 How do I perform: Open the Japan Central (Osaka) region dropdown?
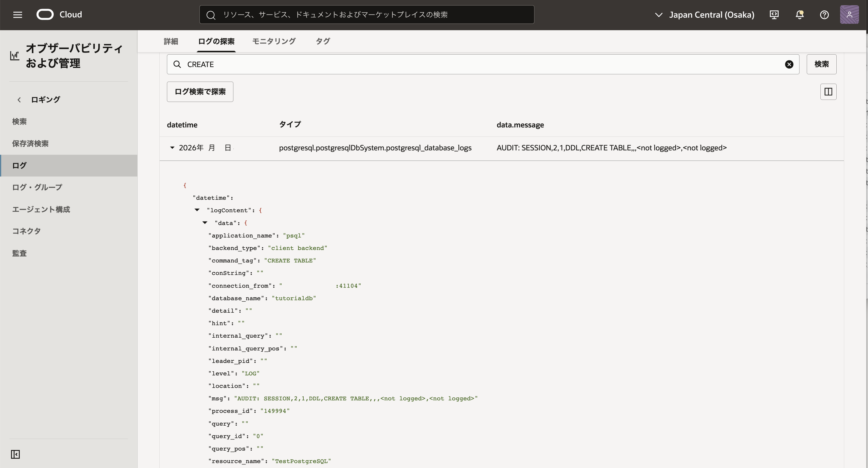(704, 15)
